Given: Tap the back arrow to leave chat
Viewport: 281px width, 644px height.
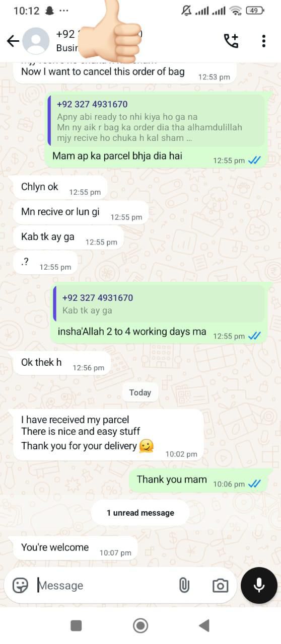Looking at the screenshot, I should [13, 41].
